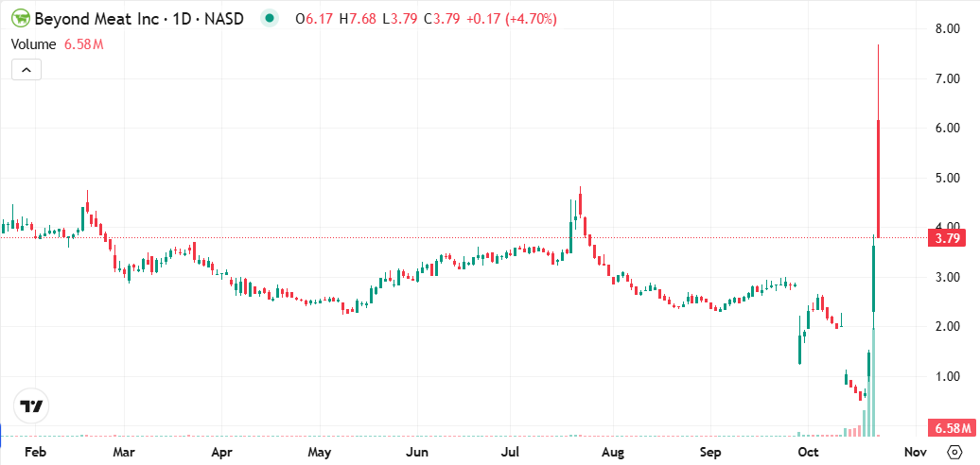Click the red 3.79 current price label
Screen dimensions: 980x465
(949, 237)
